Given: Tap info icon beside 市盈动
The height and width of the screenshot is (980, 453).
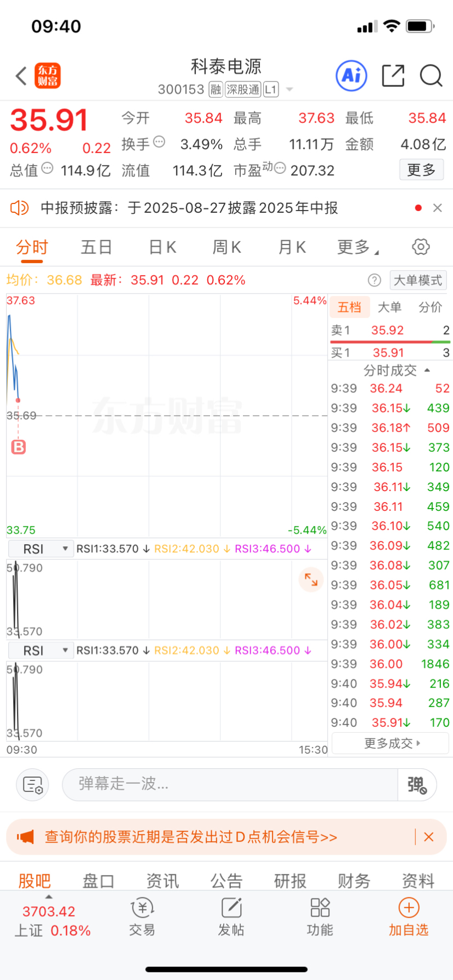Looking at the screenshot, I should click(x=280, y=168).
